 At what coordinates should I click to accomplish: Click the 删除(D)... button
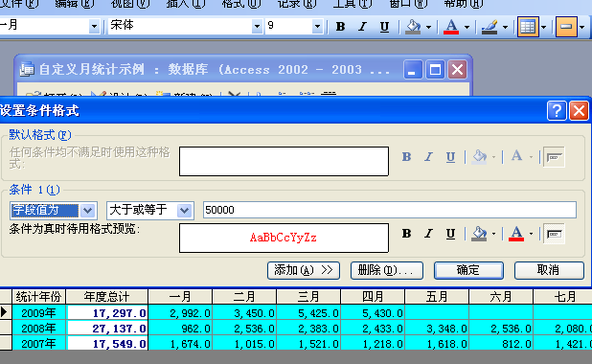point(387,270)
